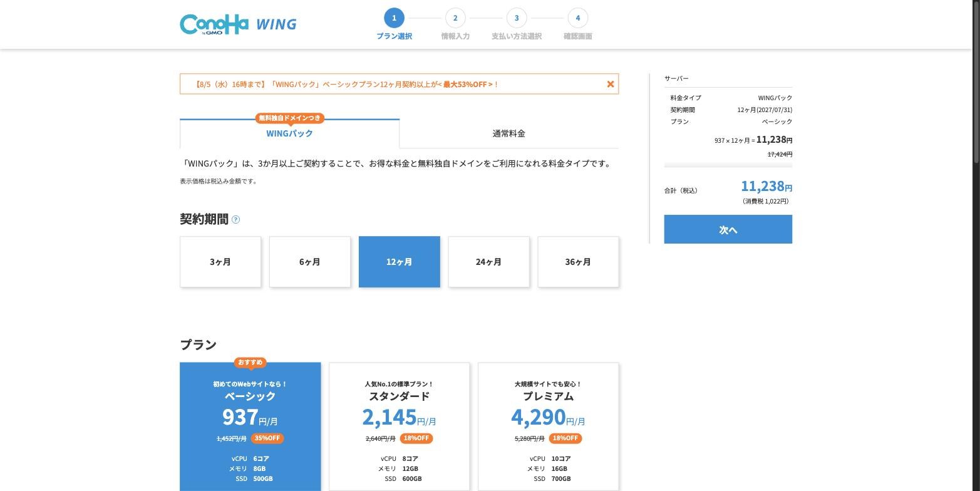
Task: Choose the スタンダード plan card
Action: pyautogui.click(x=400, y=426)
